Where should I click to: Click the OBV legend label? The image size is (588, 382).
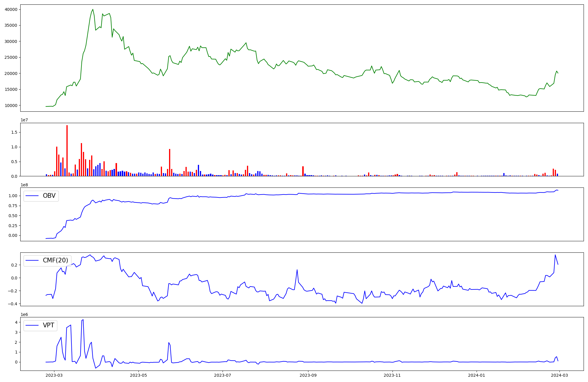coord(49,196)
